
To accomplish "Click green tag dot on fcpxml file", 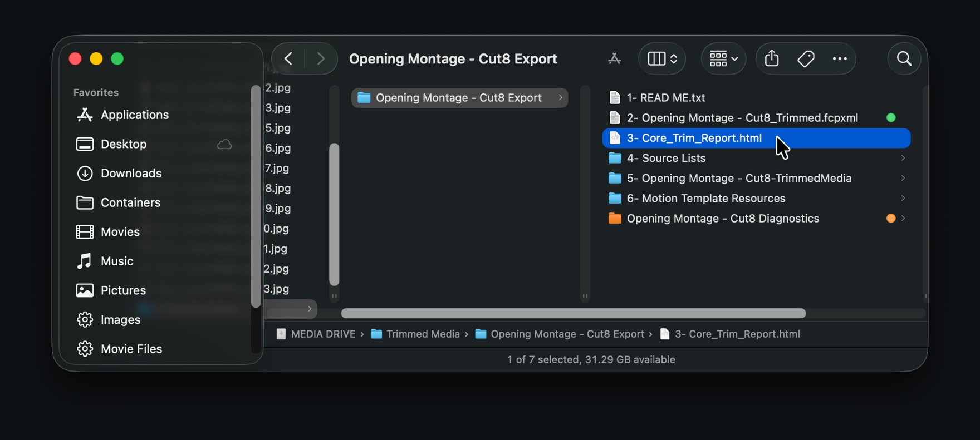I will [x=891, y=118].
